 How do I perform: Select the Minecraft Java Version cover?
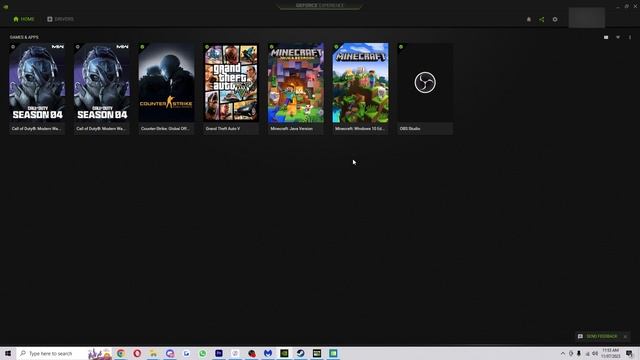[296, 82]
